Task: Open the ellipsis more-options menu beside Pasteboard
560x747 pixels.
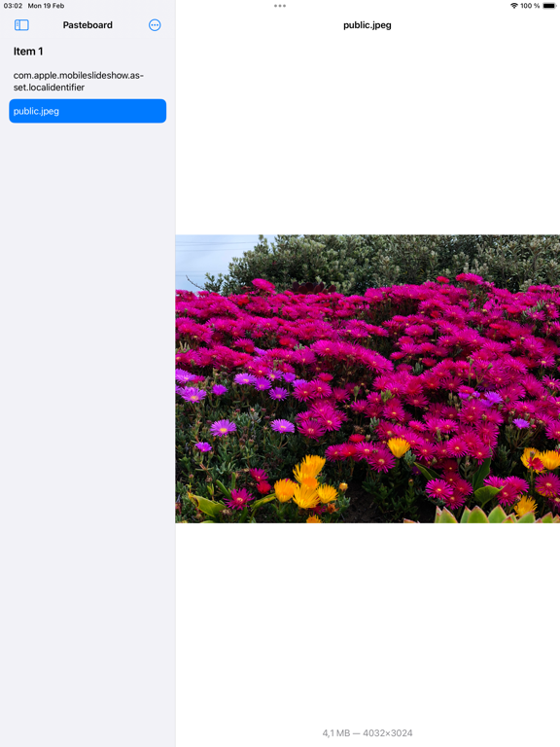Action: [x=155, y=24]
